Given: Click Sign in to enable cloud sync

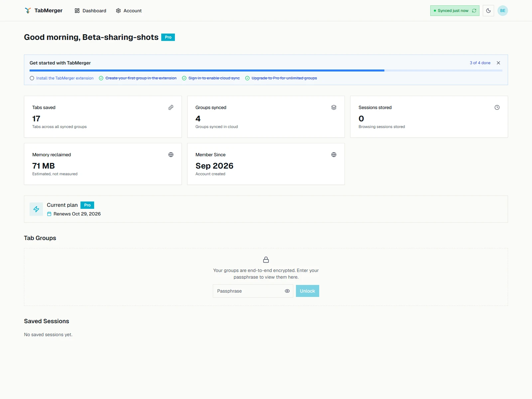Looking at the screenshot, I should tap(214, 78).
